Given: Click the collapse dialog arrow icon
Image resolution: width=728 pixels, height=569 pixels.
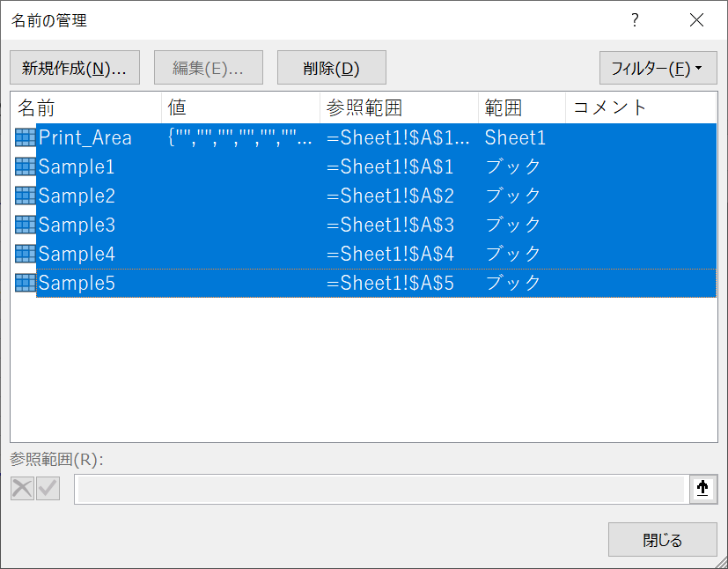Looking at the screenshot, I should point(702,489).
